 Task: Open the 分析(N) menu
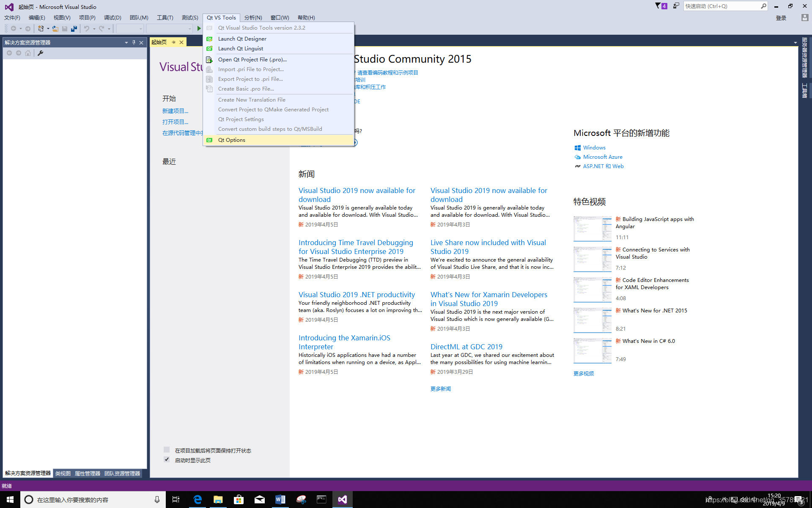[x=253, y=17]
